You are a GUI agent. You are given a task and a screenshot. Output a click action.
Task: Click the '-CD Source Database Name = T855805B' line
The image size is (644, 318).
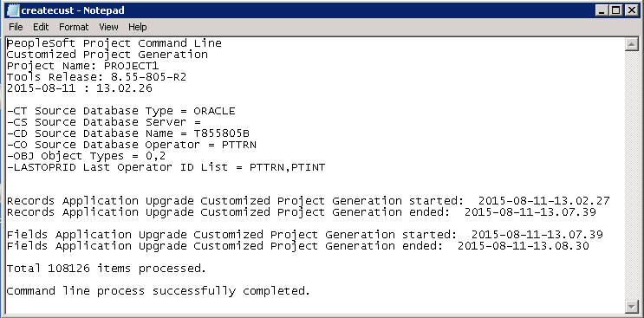[x=127, y=133]
